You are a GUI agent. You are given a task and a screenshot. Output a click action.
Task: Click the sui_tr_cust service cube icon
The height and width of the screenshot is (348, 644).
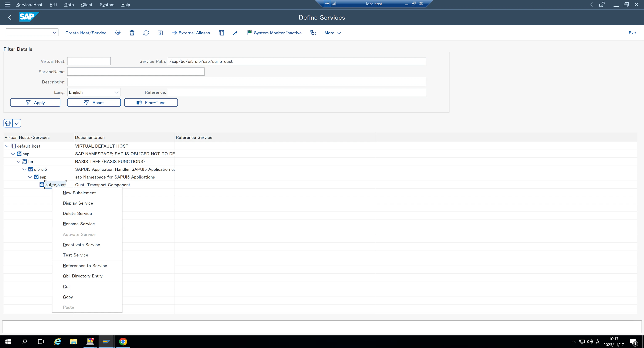42,185
